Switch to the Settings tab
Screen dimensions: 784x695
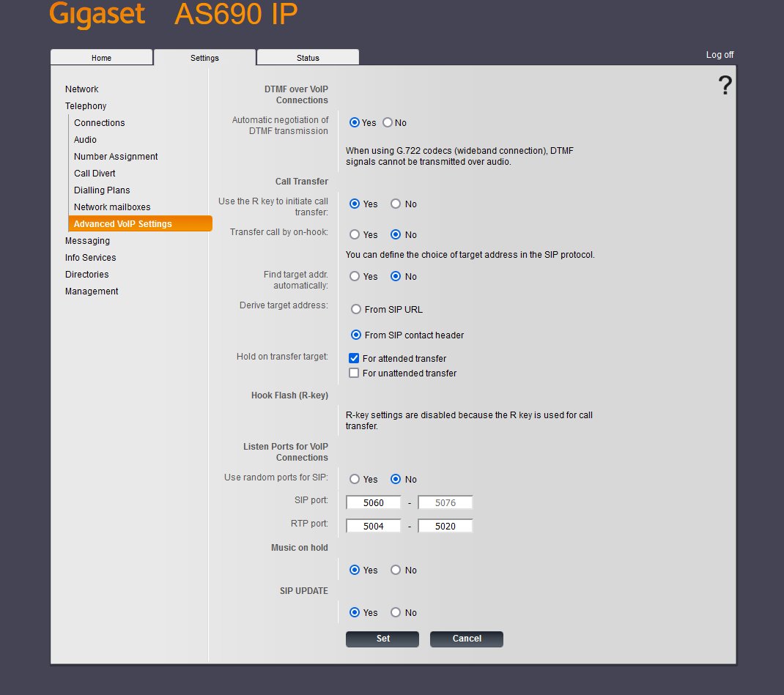(204, 57)
